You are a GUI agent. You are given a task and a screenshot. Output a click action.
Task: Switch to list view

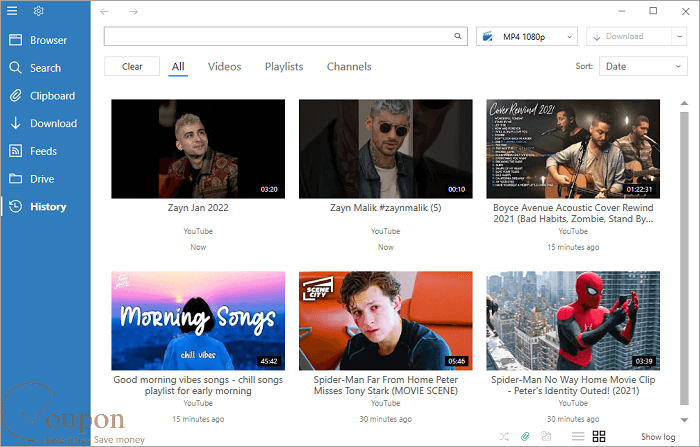pos(578,436)
